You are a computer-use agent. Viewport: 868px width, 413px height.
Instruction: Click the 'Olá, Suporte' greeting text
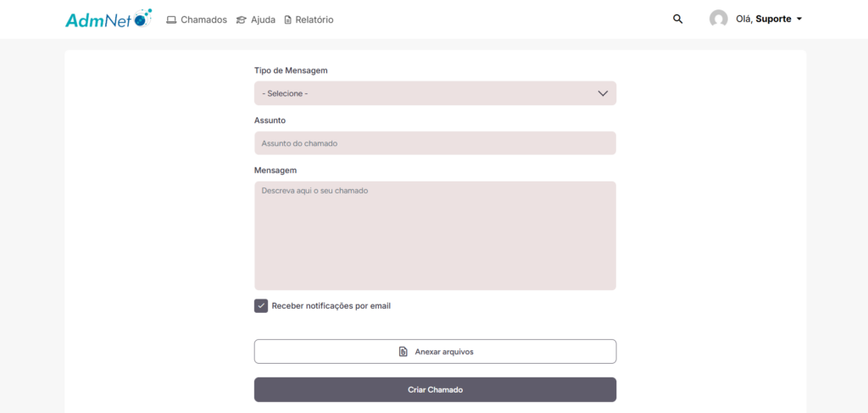coord(764,19)
